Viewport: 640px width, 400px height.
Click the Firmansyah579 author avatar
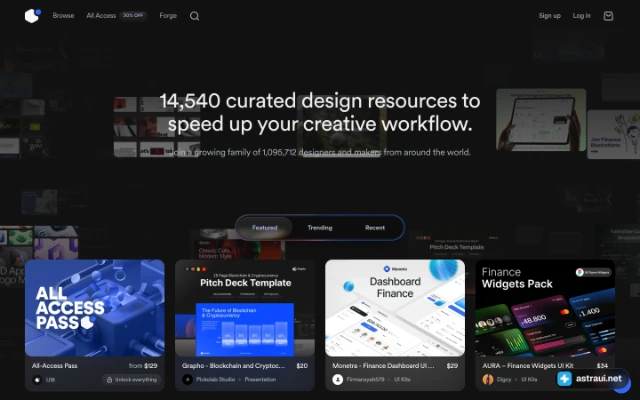point(338,380)
